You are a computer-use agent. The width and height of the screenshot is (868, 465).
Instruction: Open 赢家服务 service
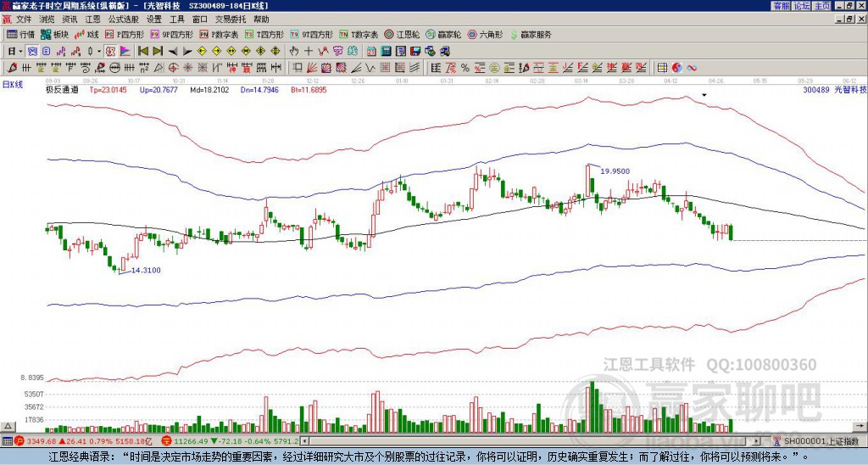click(531, 34)
